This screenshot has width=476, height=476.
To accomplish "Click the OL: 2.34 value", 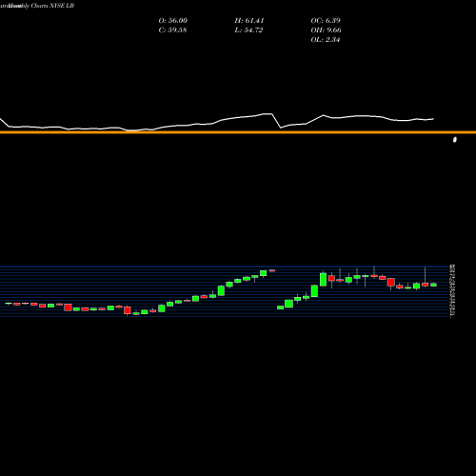I will [x=326, y=40].
